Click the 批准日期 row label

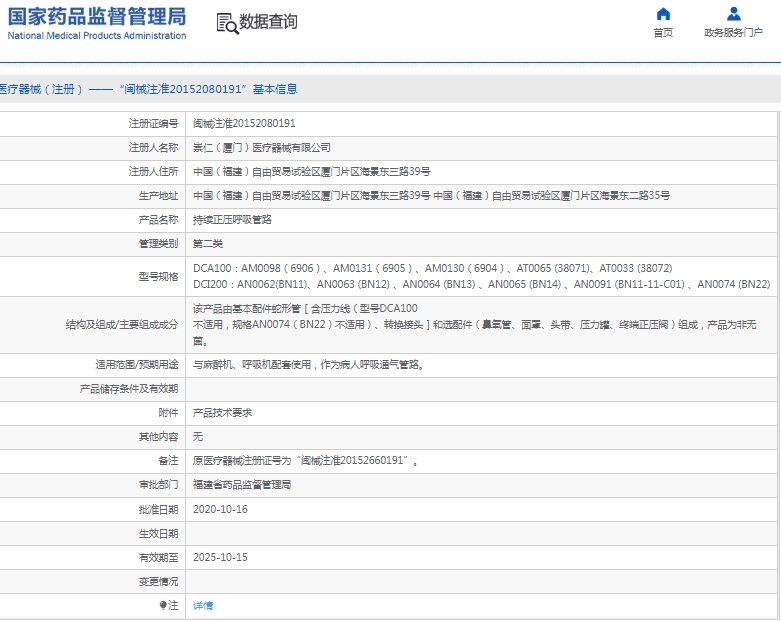pyautogui.click(x=158, y=509)
